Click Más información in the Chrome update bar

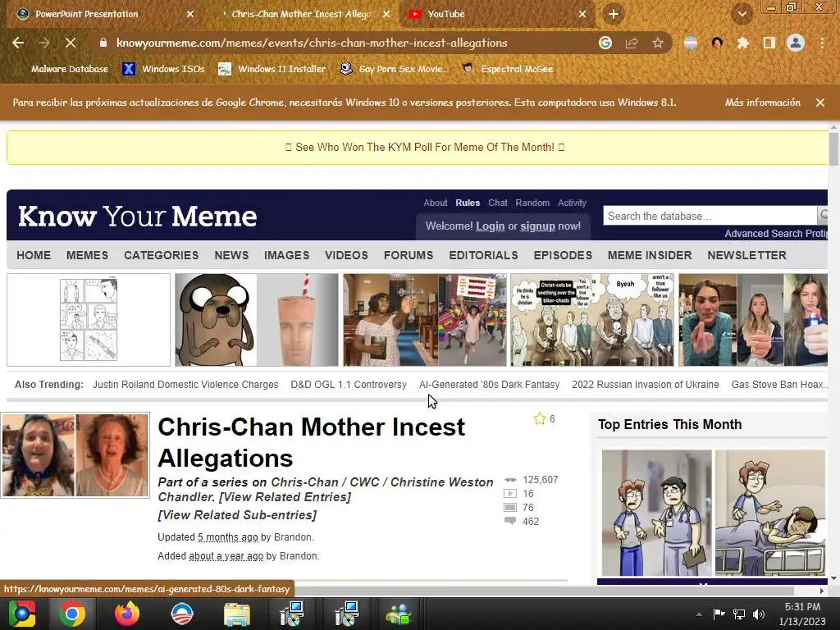(762, 103)
